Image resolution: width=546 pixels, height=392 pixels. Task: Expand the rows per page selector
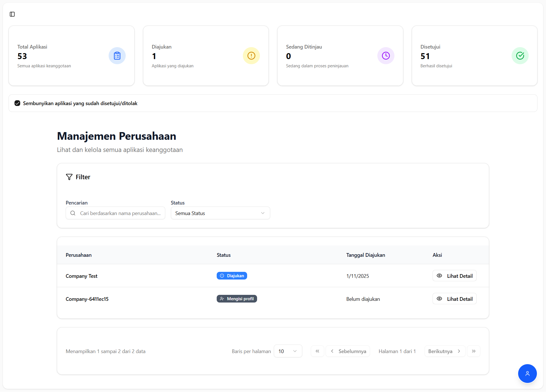(288, 351)
